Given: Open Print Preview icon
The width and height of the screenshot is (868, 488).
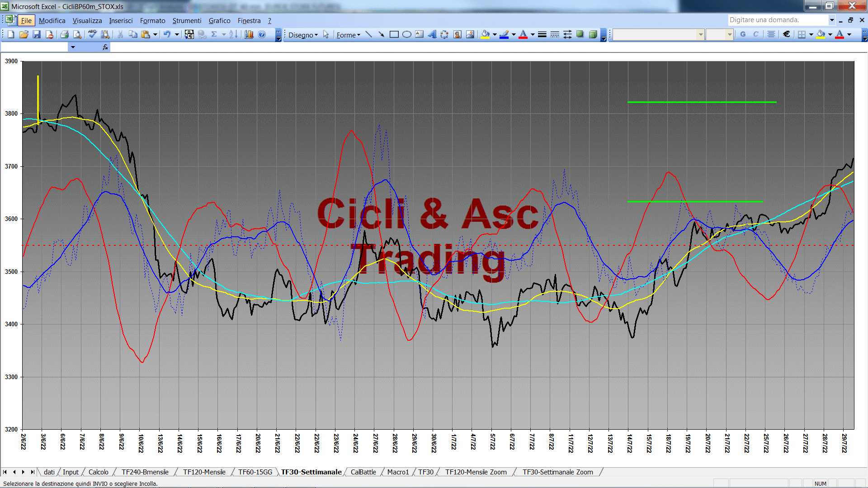Looking at the screenshot, I should pos(77,34).
